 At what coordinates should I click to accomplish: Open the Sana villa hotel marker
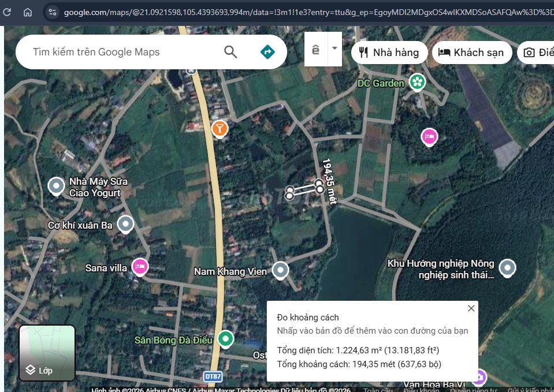[x=140, y=267]
